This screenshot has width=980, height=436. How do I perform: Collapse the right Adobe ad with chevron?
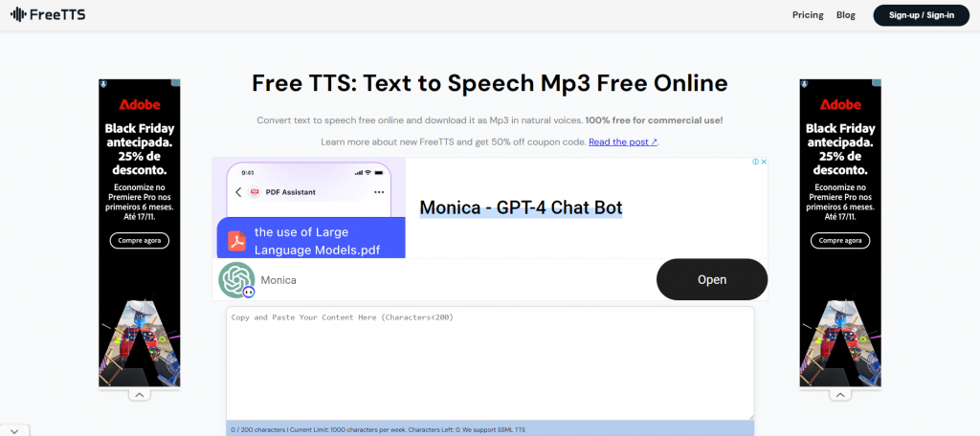click(840, 395)
